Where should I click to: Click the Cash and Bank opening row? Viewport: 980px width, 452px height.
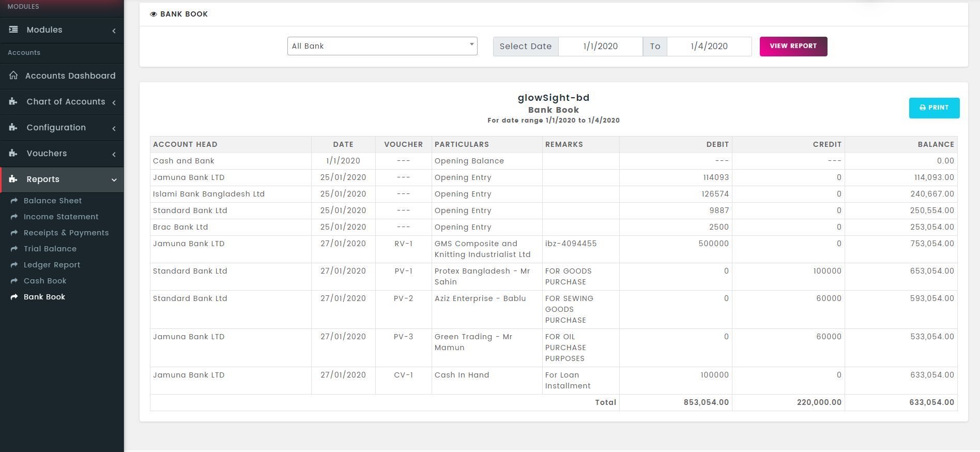[554, 161]
